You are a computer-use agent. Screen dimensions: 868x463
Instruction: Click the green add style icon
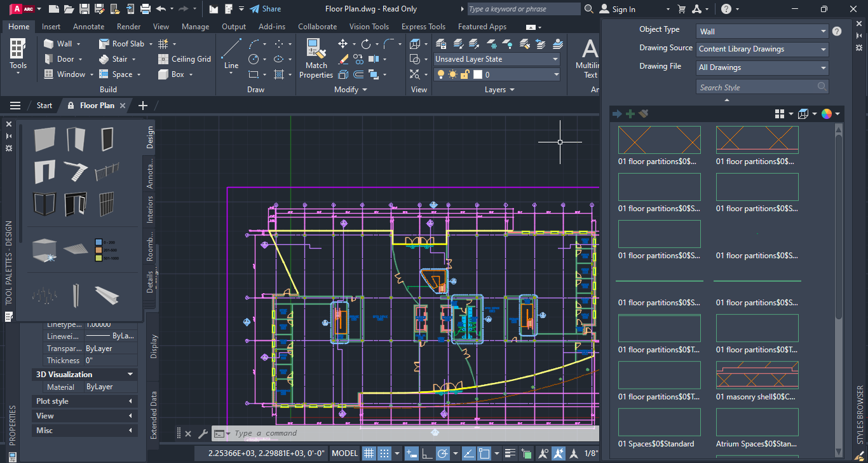click(630, 113)
